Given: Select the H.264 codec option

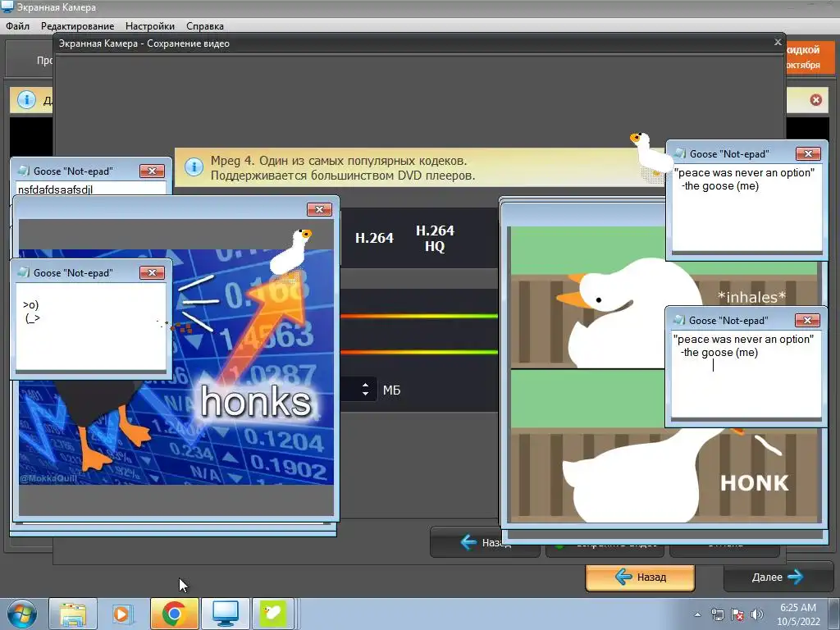Looking at the screenshot, I should tap(374, 238).
